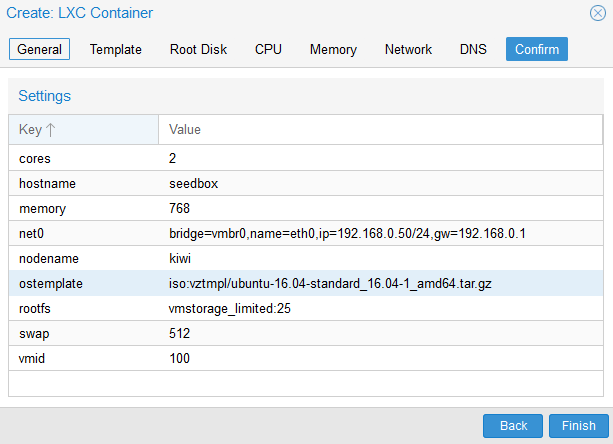Screen dimensions: 613x444
Task: Select the Confirm tab
Action: pos(537,49)
